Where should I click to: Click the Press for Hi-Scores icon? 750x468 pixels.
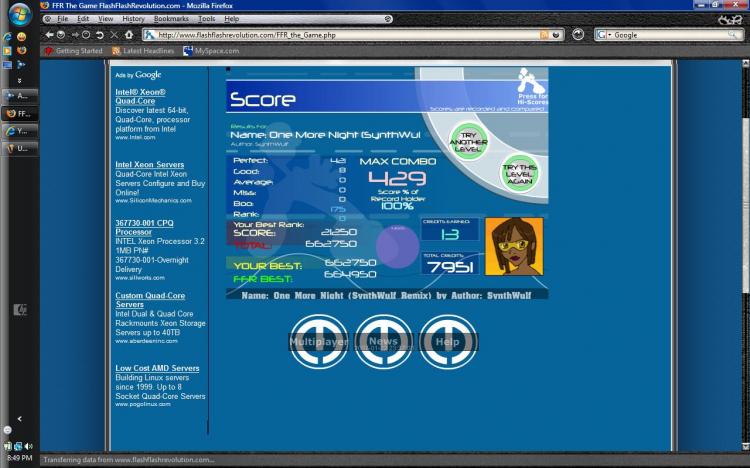[x=532, y=87]
